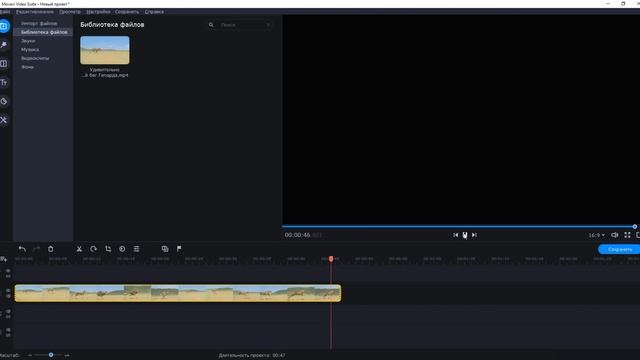This screenshot has width=640, height=360.
Task: Skip to next frame in player
Action: click(x=474, y=235)
